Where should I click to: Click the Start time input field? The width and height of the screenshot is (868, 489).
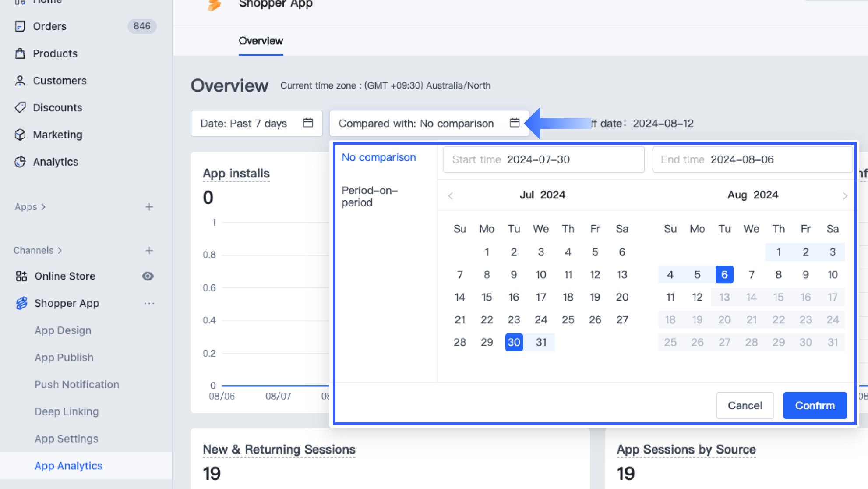click(x=543, y=159)
